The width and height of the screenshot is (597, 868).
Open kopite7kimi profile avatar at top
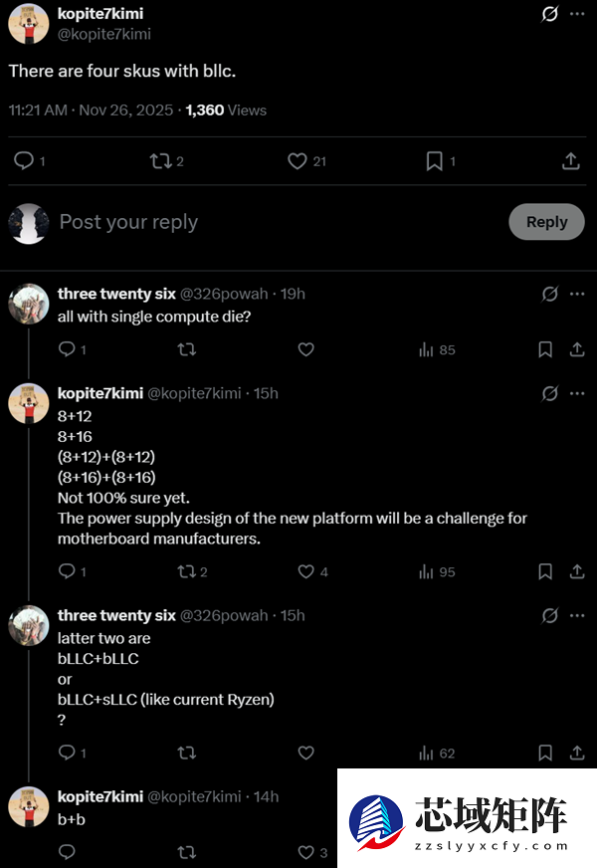29,22
